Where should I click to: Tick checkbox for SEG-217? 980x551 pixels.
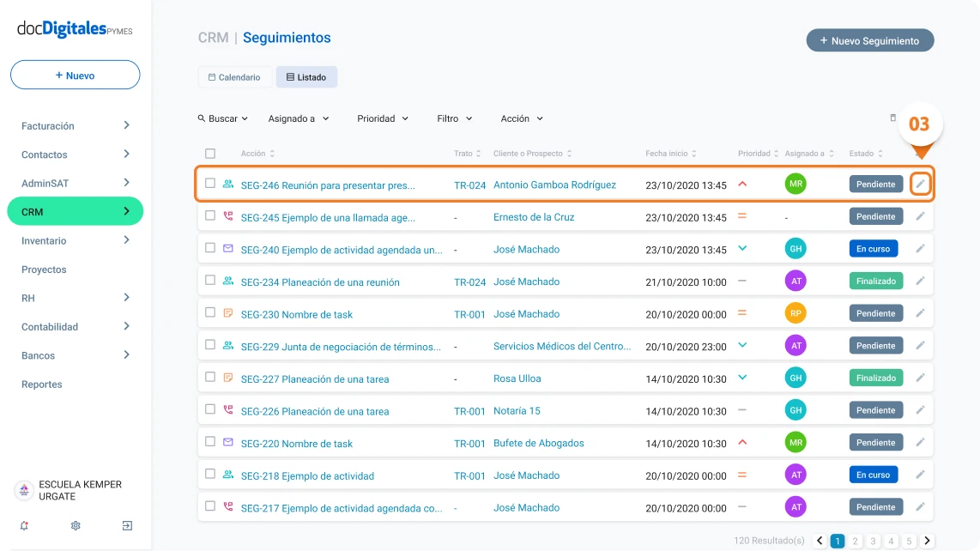click(x=210, y=506)
